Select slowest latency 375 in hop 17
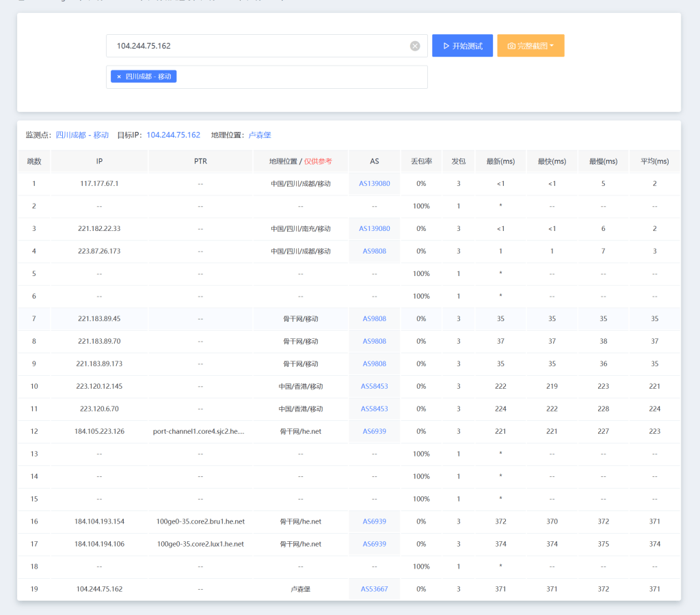The height and width of the screenshot is (615, 700). click(603, 544)
